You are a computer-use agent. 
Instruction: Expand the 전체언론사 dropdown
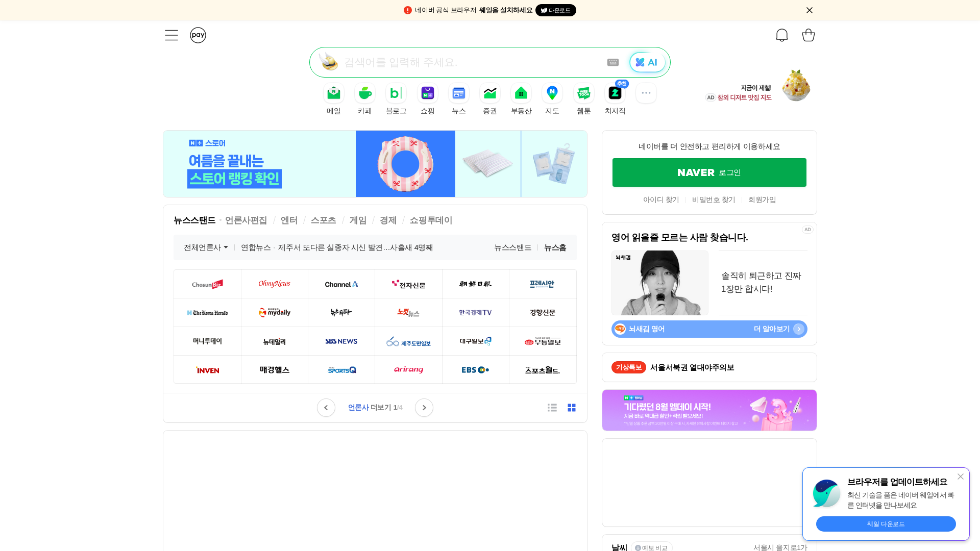(x=206, y=247)
